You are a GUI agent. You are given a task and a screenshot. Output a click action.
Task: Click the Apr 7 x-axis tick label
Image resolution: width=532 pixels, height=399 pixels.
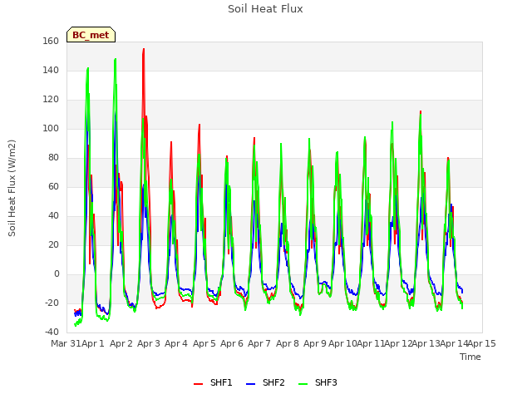click(x=259, y=343)
